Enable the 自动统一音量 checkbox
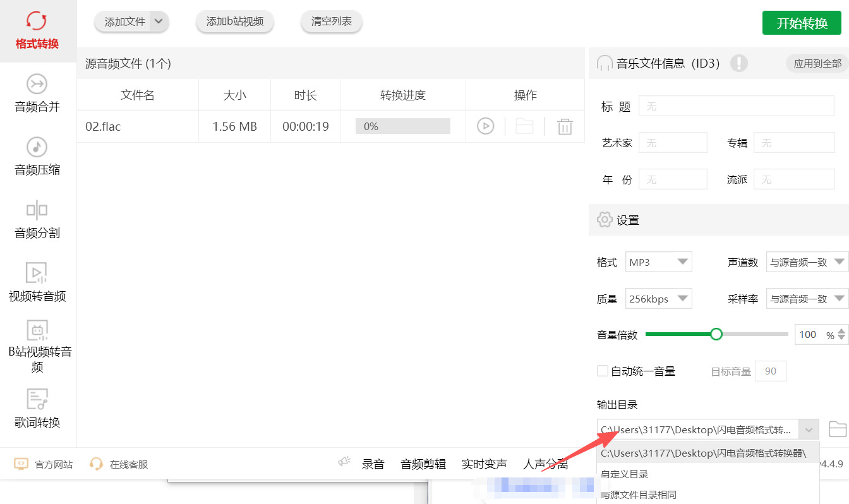The width and height of the screenshot is (849, 504). [603, 371]
